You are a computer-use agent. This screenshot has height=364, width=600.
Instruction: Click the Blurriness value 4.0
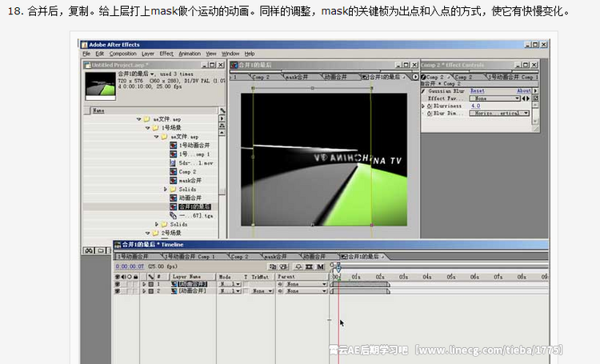click(475, 106)
